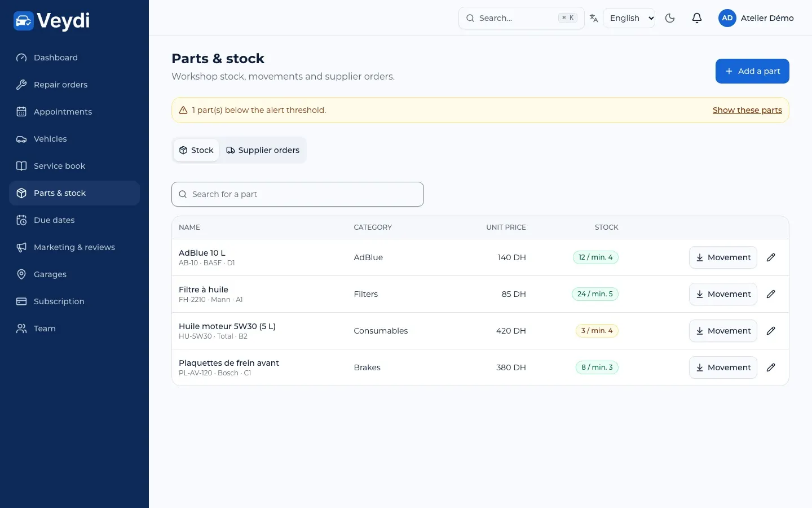
Task: Switch to the Stock tab
Action: pyautogui.click(x=196, y=150)
